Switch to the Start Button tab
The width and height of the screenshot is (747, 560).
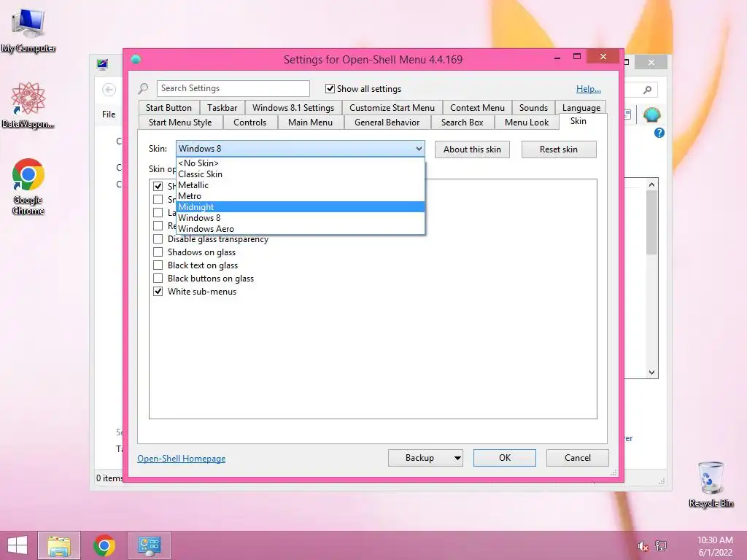coord(169,108)
